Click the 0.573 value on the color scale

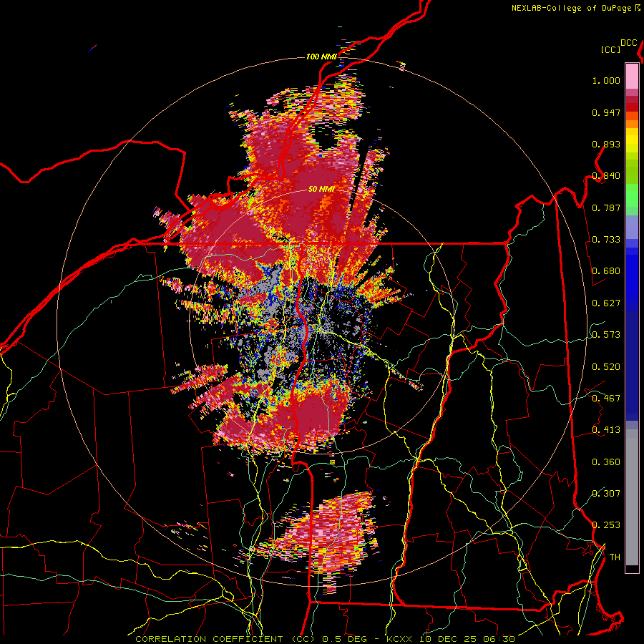(606, 335)
